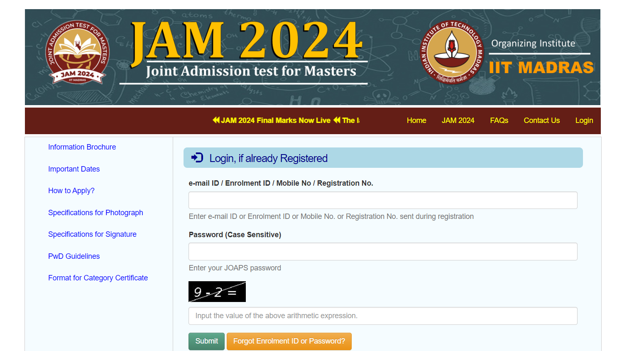Click the Login, if already Registered heading
Viewport: 644px width, 351px height.
tap(268, 158)
